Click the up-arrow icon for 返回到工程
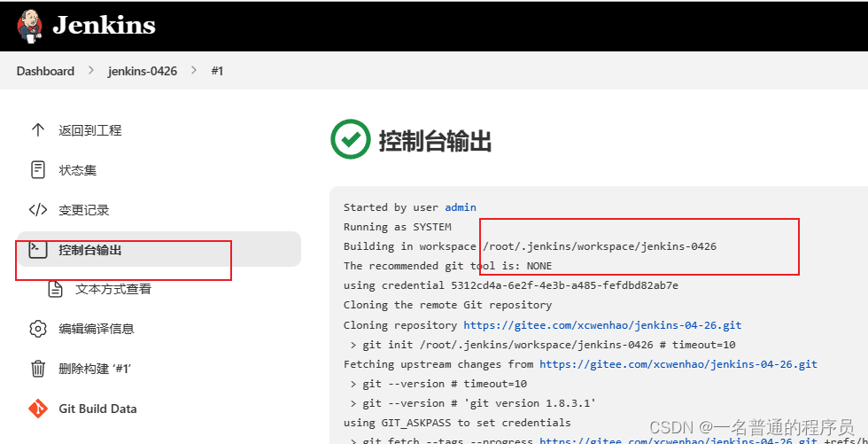The height and width of the screenshot is (444, 868). coord(37,130)
